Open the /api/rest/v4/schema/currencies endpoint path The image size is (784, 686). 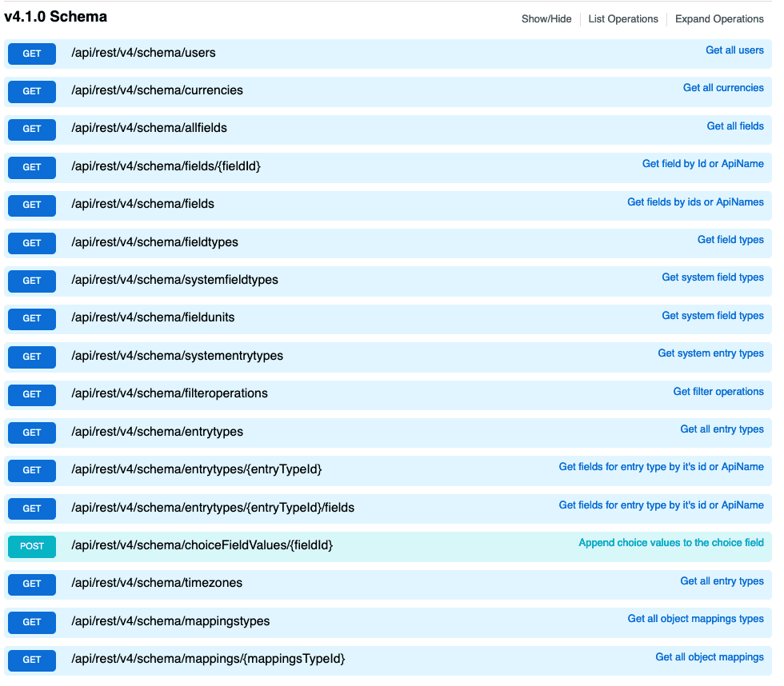coord(157,90)
